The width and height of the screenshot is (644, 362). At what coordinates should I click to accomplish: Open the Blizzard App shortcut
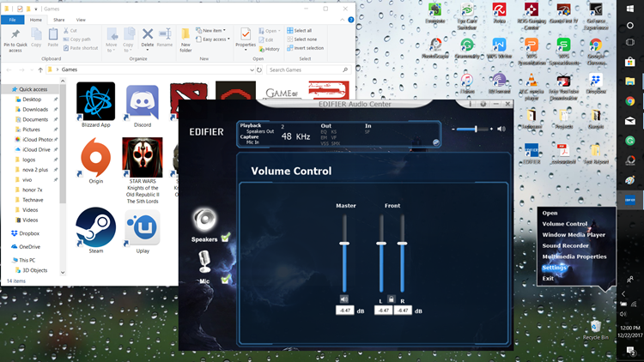pyautogui.click(x=95, y=105)
